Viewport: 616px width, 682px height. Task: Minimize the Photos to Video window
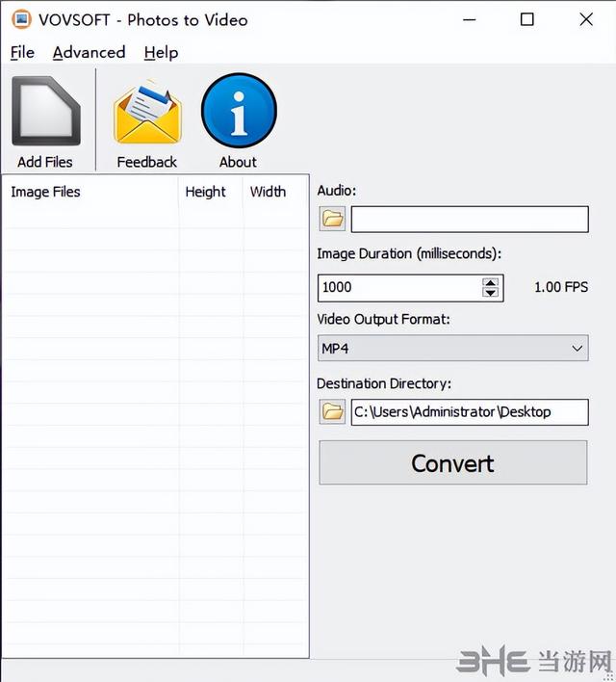[470, 19]
